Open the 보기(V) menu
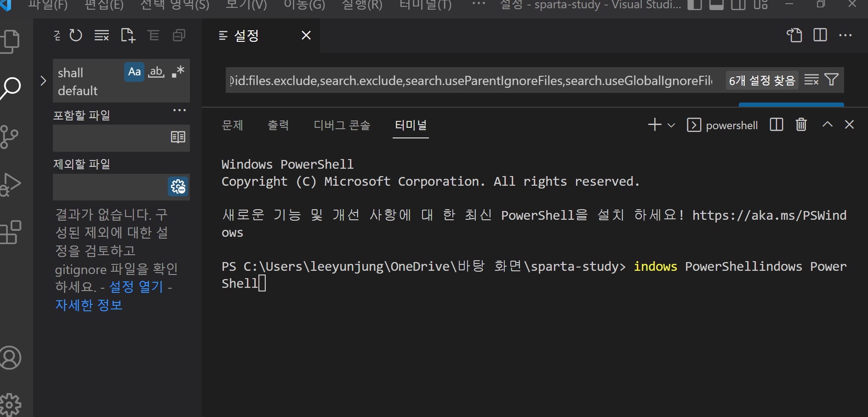 246,5
